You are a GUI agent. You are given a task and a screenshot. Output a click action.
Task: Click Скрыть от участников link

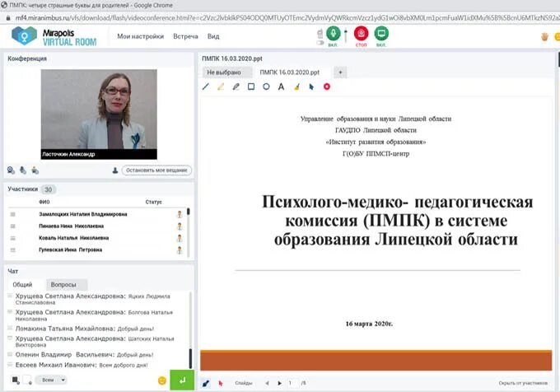(x=523, y=383)
